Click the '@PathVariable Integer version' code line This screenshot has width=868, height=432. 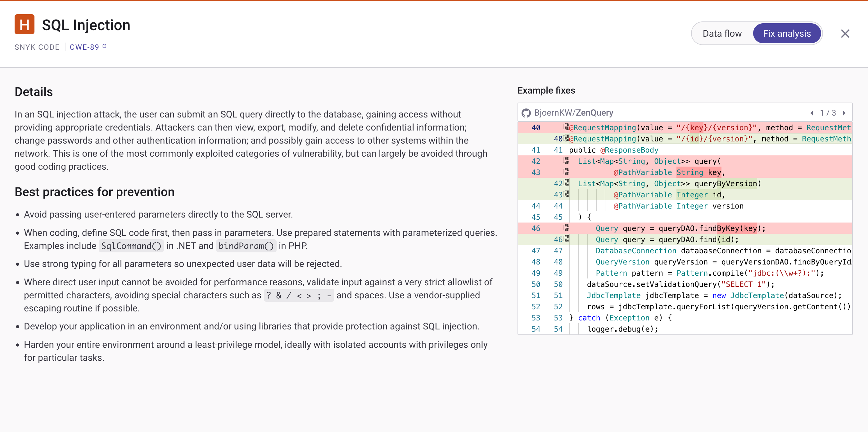pyautogui.click(x=678, y=206)
